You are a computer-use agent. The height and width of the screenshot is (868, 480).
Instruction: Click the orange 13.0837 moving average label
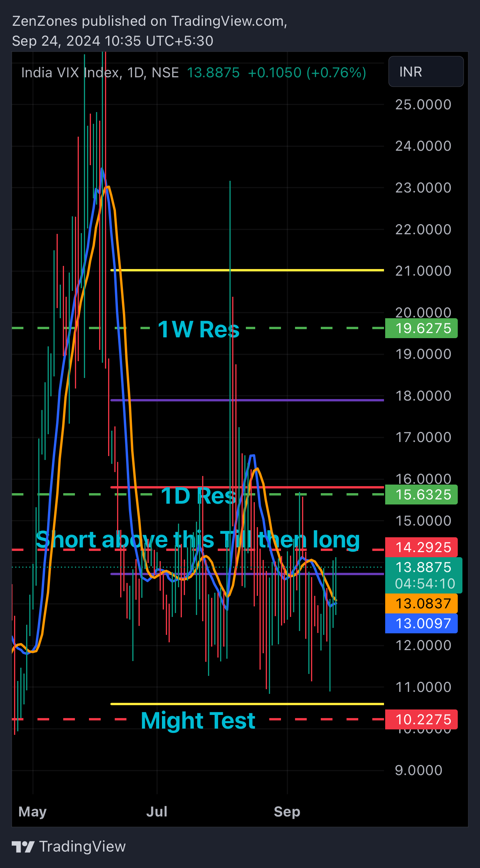[421, 604]
